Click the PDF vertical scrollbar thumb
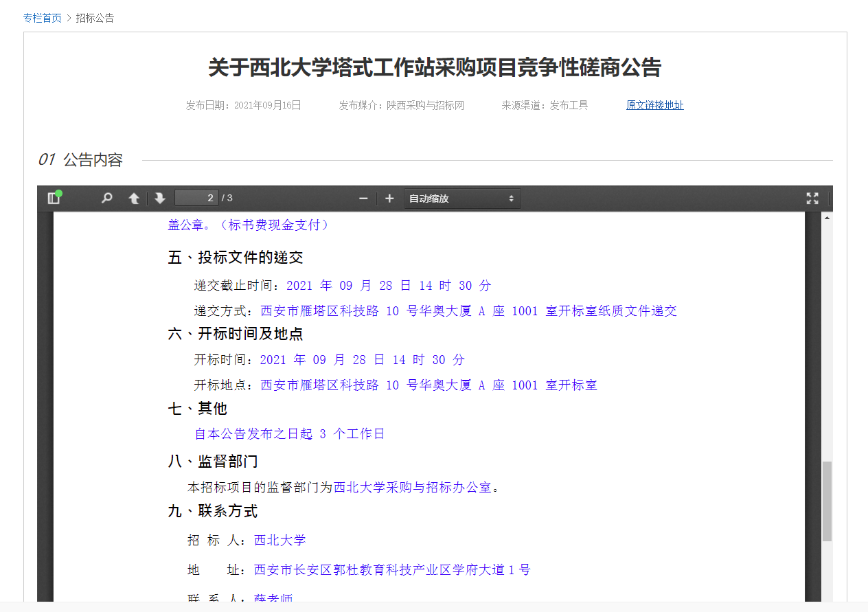This screenshot has height=612, width=868. [827, 501]
